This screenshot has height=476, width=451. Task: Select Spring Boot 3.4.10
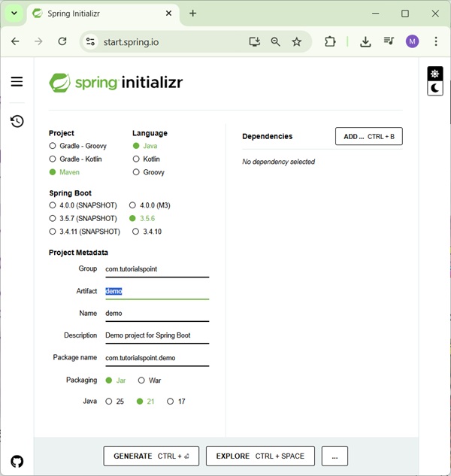147,232
